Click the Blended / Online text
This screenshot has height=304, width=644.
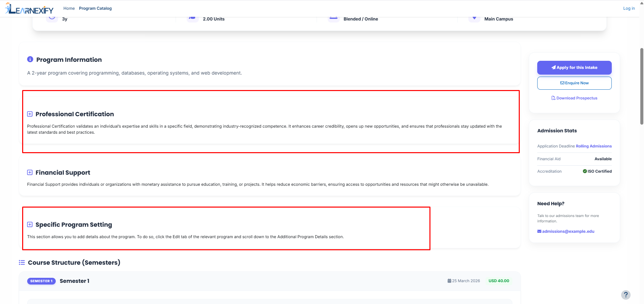361,19
